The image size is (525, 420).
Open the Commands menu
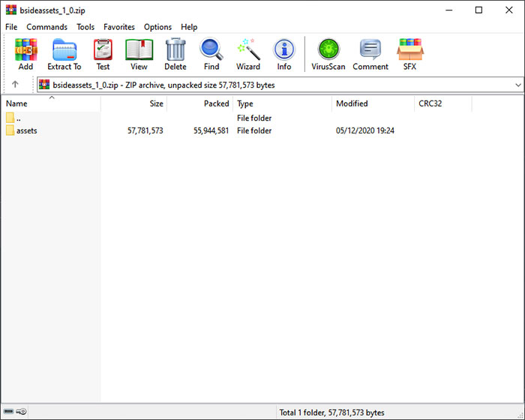coord(46,27)
